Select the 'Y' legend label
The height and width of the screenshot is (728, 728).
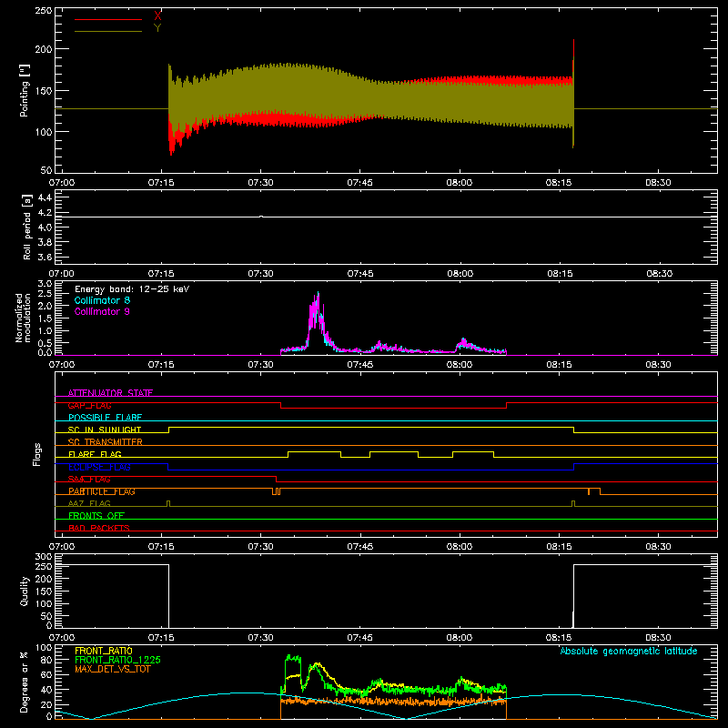(157, 28)
